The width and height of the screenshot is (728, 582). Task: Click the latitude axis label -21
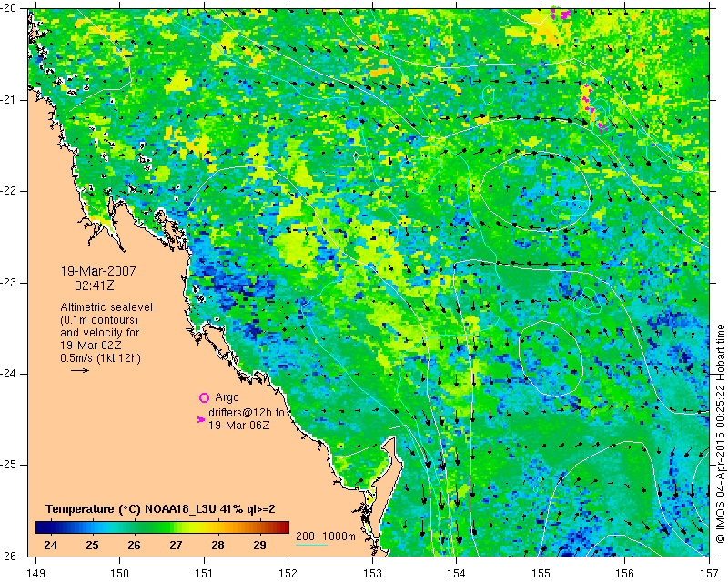8,100
